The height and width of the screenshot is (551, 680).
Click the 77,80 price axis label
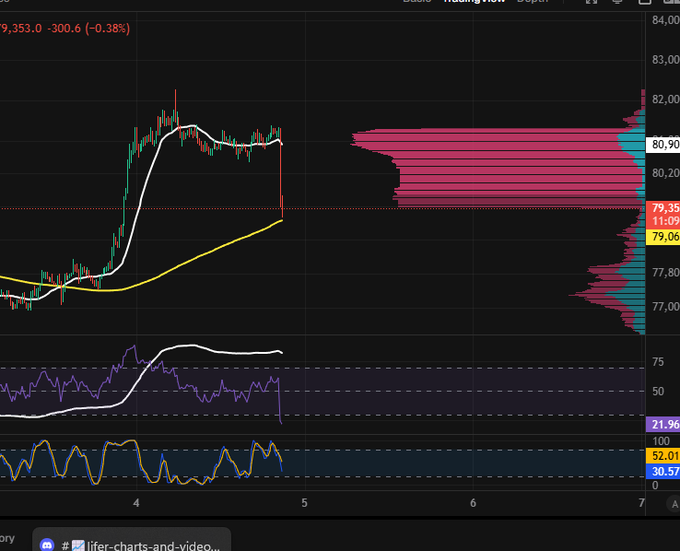coord(666,272)
